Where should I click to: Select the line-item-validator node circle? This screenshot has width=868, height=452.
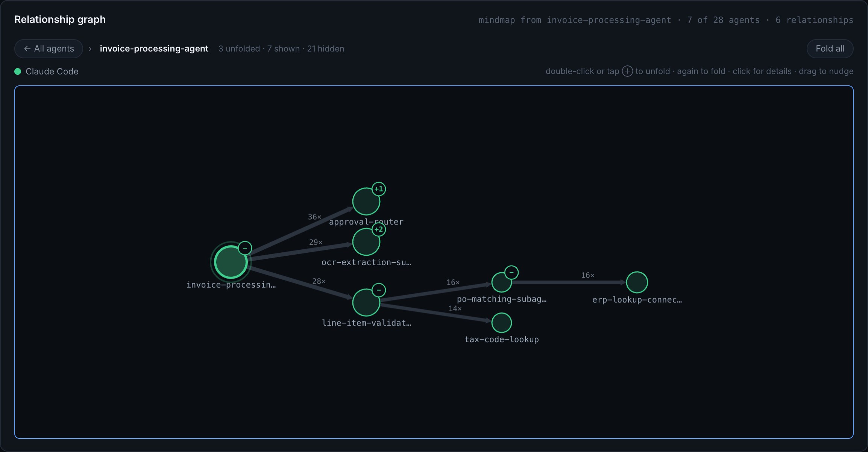[x=366, y=302]
